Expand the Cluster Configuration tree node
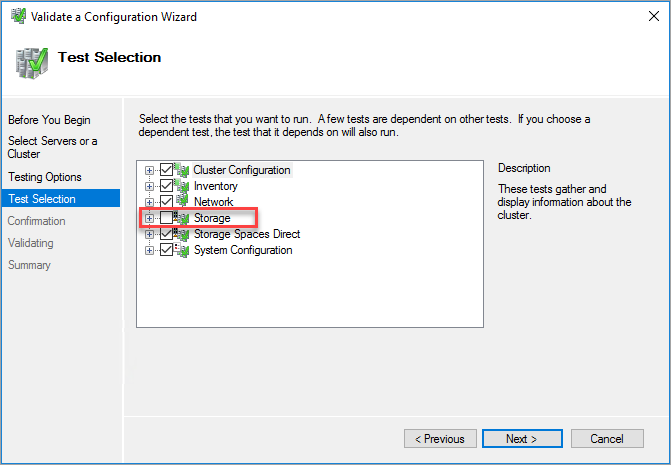 point(149,170)
